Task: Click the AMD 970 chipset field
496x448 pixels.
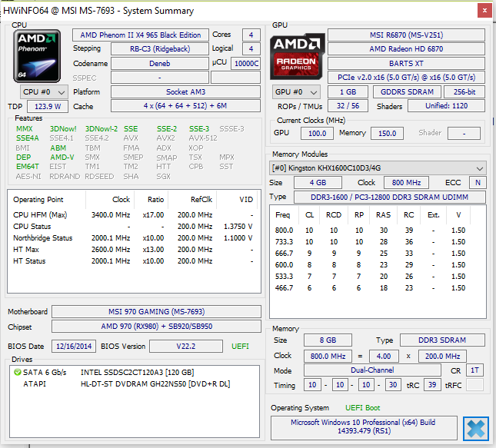Action: [157, 328]
